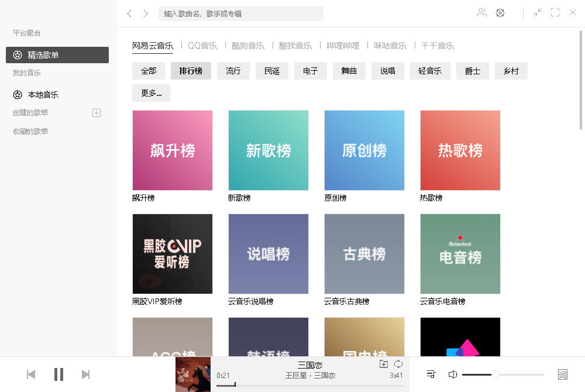Image resolution: width=585 pixels, height=392 pixels.
Task: Seek on the song progress bar
Action: click(x=310, y=386)
